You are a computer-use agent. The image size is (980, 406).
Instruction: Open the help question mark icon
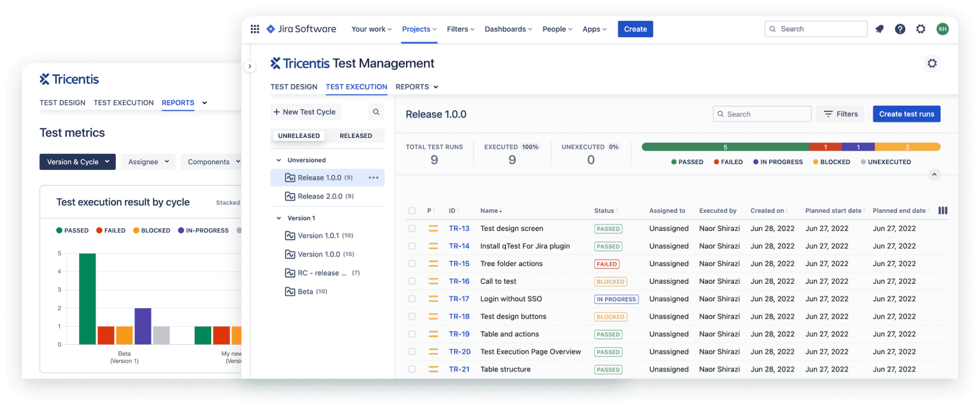click(900, 29)
